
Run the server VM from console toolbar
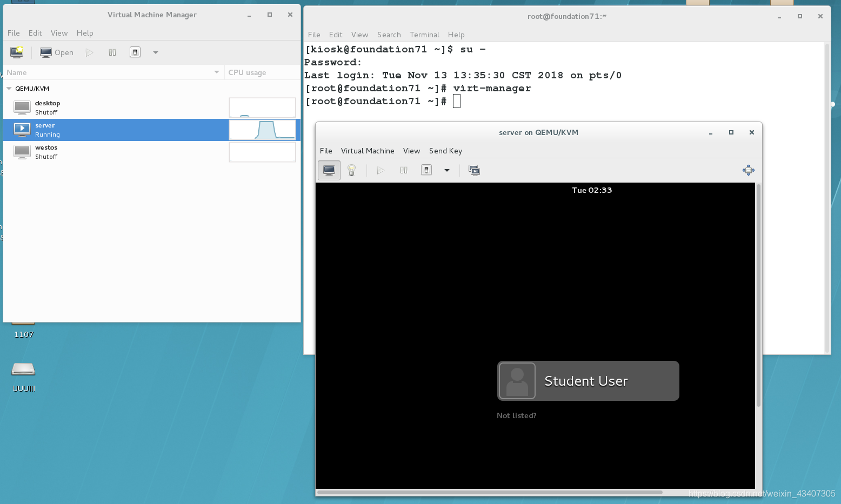[381, 170]
